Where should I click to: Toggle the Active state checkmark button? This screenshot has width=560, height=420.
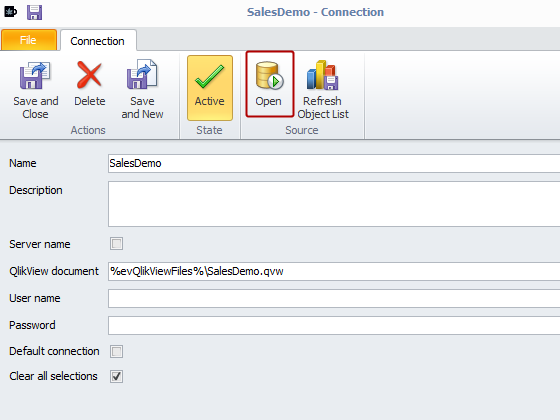click(210, 88)
